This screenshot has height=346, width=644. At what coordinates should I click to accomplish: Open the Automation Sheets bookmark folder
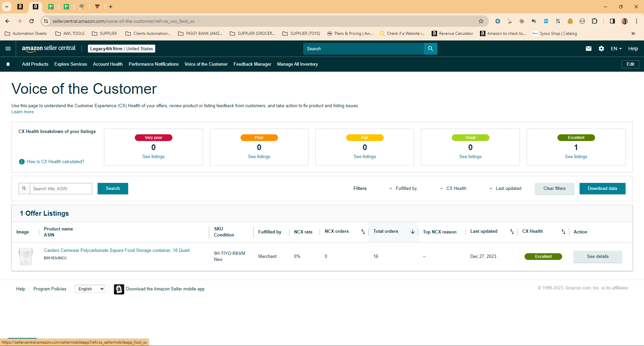click(x=26, y=33)
